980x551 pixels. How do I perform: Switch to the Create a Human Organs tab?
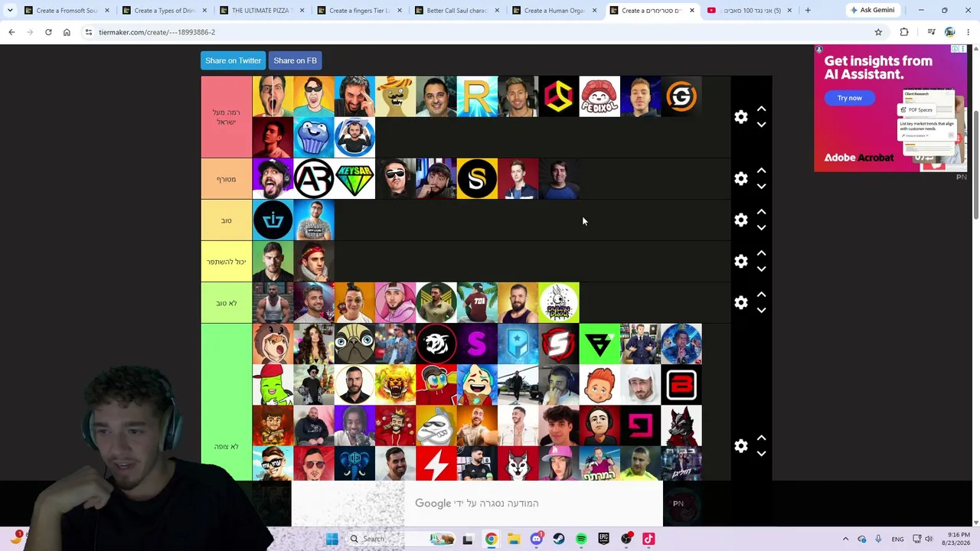[554, 11]
